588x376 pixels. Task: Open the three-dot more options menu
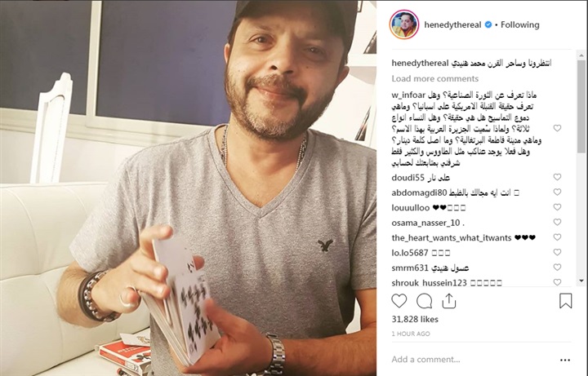point(565,360)
